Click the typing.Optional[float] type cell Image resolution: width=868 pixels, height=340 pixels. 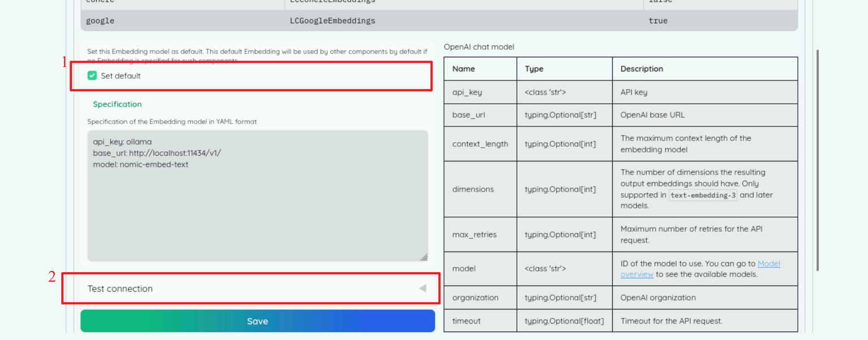pos(565,321)
